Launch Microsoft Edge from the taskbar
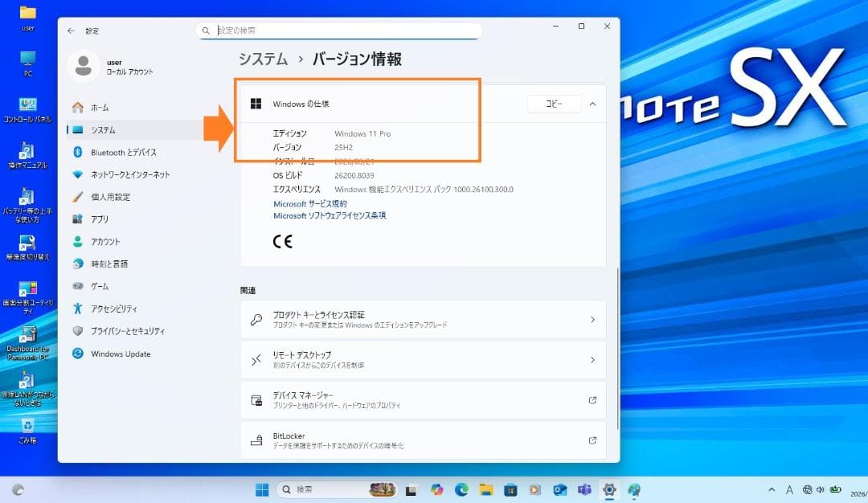The image size is (868, 503). (x=461, y=489)
